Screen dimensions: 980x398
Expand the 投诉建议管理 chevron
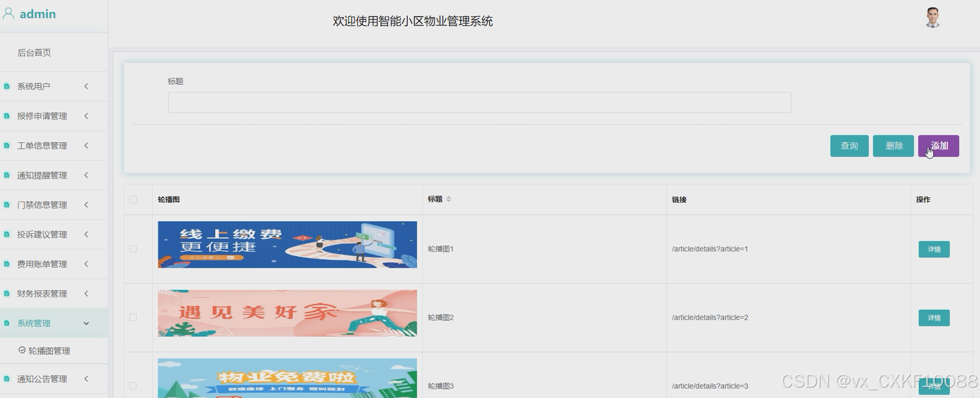86,234
